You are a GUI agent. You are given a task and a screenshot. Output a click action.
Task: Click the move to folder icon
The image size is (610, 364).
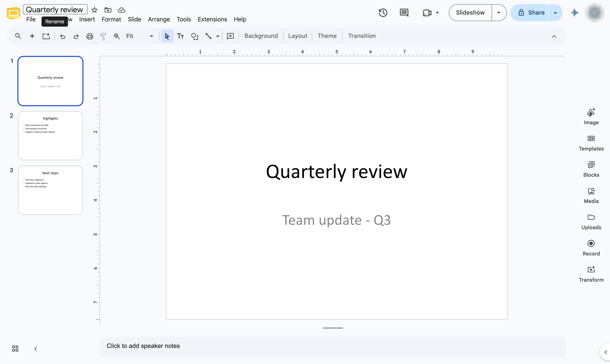click(108, 10)
